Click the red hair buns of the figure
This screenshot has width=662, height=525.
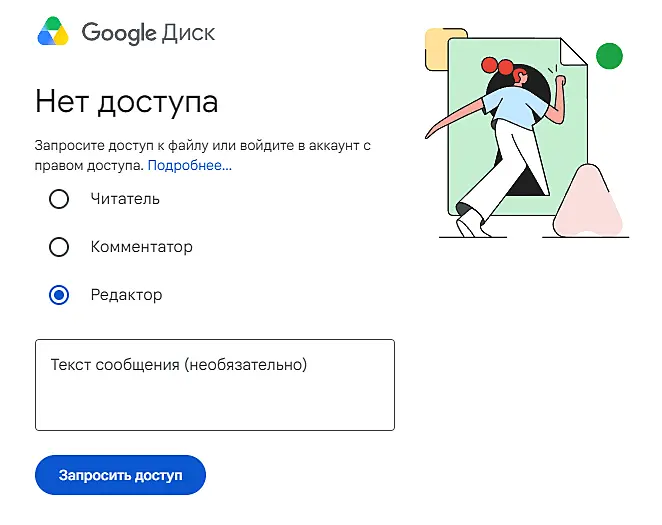coord(497,66)
